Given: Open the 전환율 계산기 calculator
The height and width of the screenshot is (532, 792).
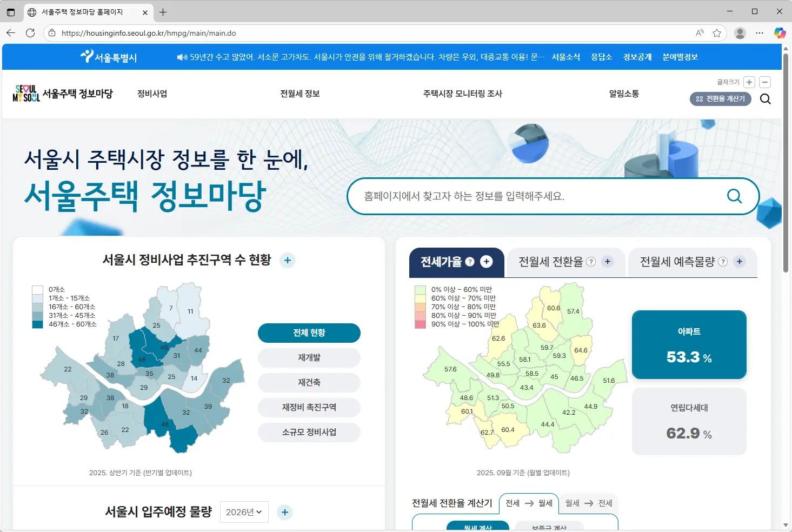Looking at the screenshot, I should tap(720, 99).
